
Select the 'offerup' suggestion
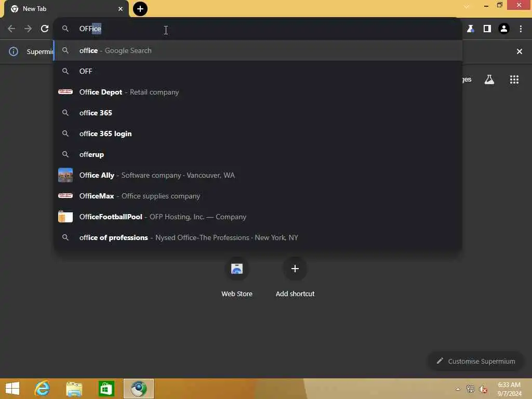pos(258,154)
